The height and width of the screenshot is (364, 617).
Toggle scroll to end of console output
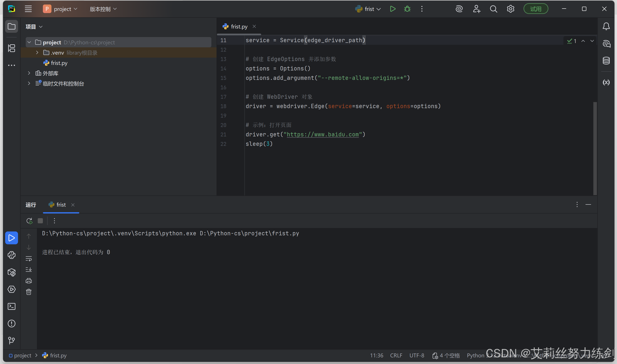point(29,270)
